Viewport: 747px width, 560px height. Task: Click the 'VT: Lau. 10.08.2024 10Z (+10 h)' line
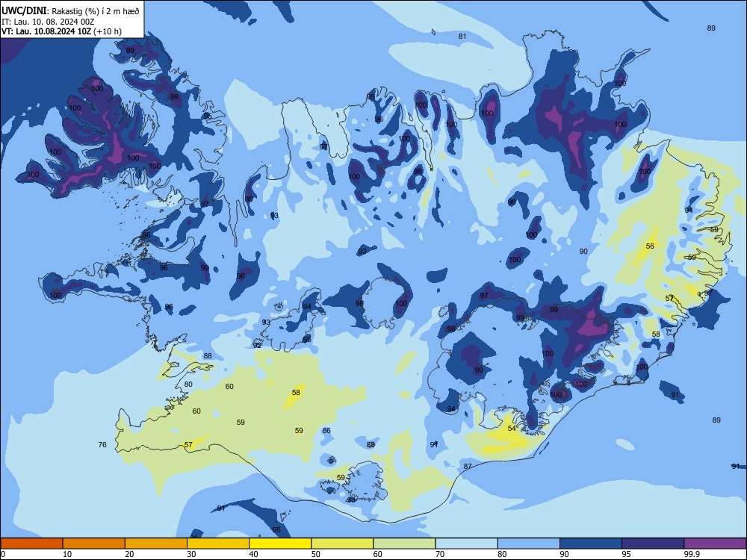tap(61, 31)
